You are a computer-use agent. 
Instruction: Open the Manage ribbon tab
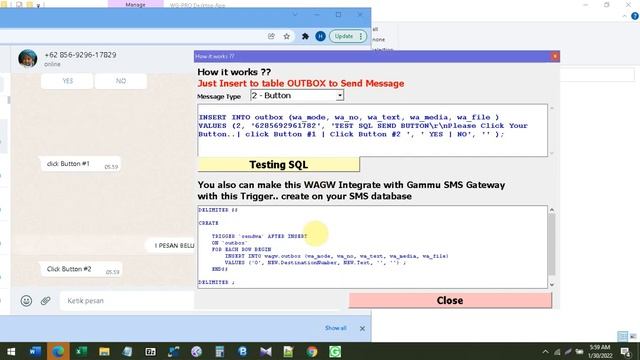(136, 4)
